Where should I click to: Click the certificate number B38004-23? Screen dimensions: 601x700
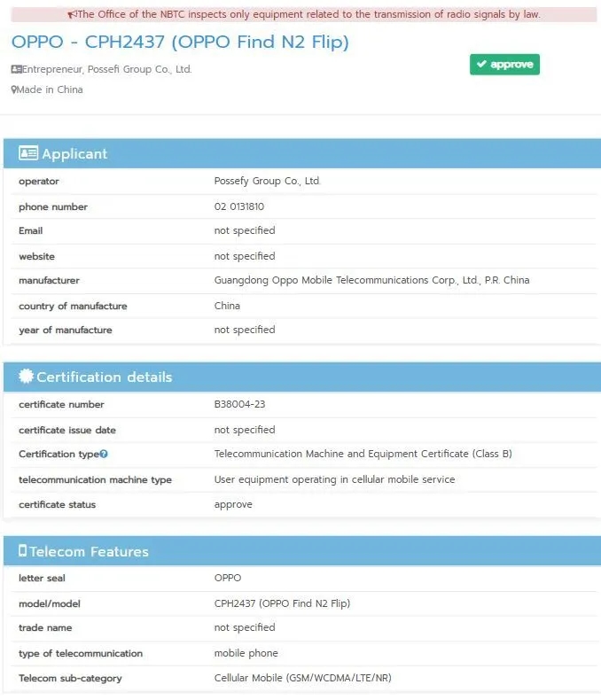tap(239, 404)
